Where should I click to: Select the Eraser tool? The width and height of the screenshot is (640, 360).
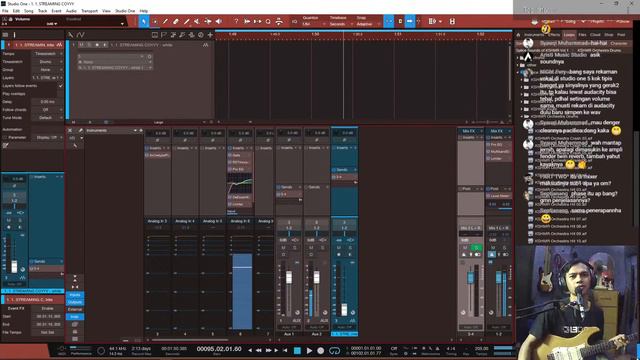[176, 21]
